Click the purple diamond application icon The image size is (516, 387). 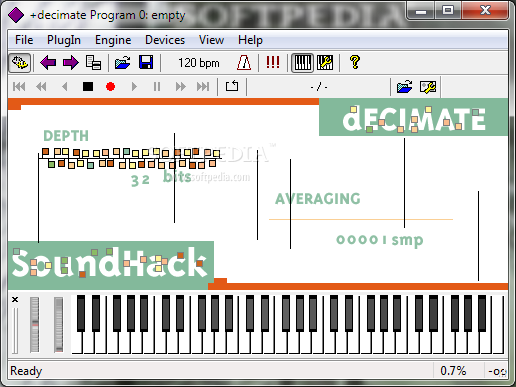[16, 15]
